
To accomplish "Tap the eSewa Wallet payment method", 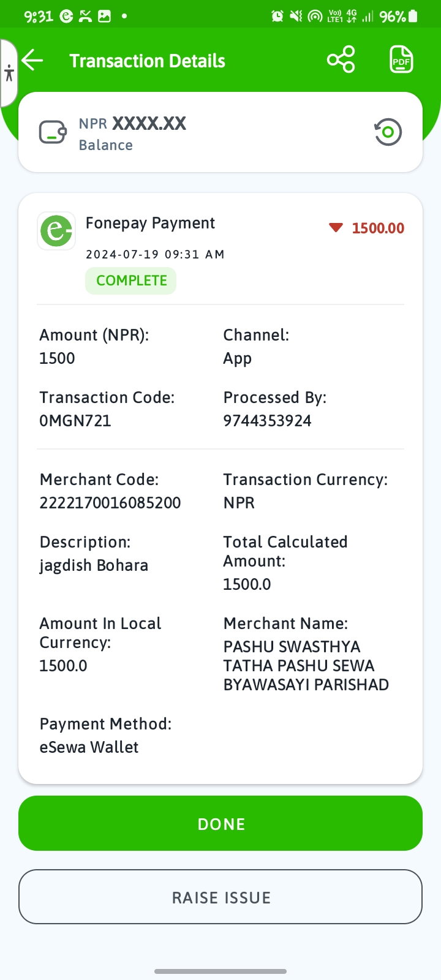I will coord(89,747).
